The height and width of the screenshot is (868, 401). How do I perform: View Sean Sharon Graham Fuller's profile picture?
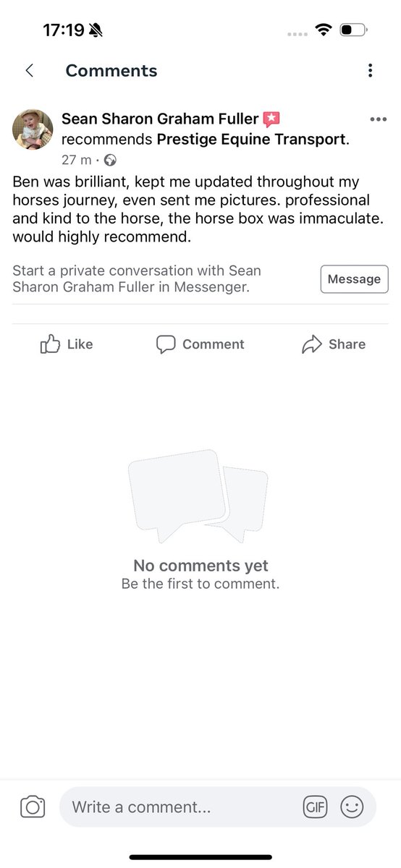pos(33,129)
